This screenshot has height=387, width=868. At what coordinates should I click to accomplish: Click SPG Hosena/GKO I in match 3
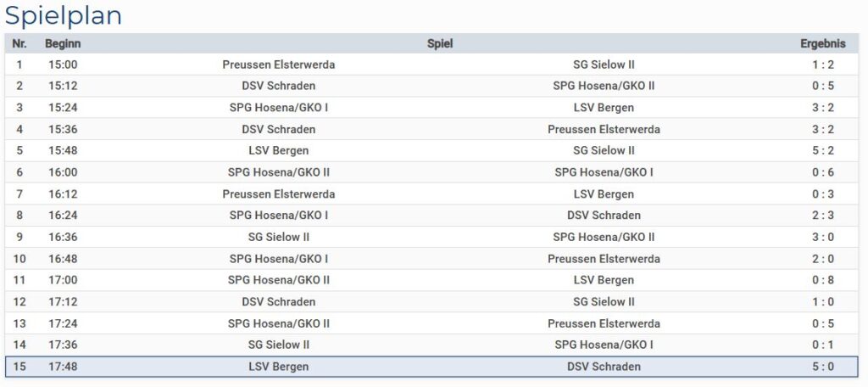[278, 108]
